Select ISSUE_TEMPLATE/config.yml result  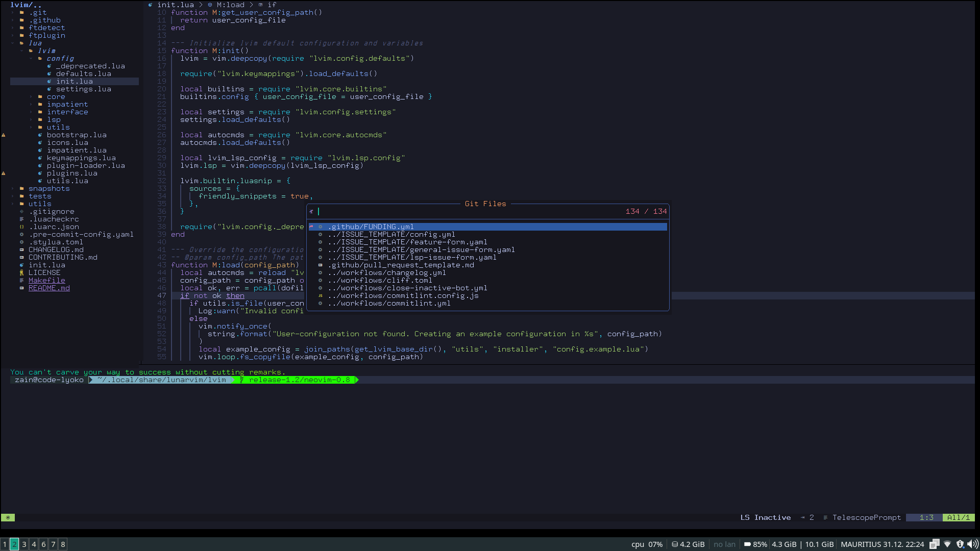391,235
